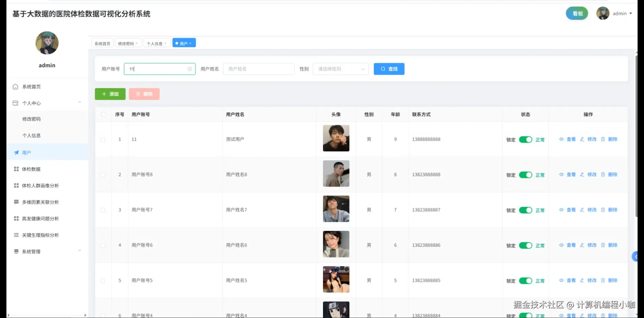The image size is (644, 318).
Task: Focus the 用户姓名 search input field
Action: 259,69
